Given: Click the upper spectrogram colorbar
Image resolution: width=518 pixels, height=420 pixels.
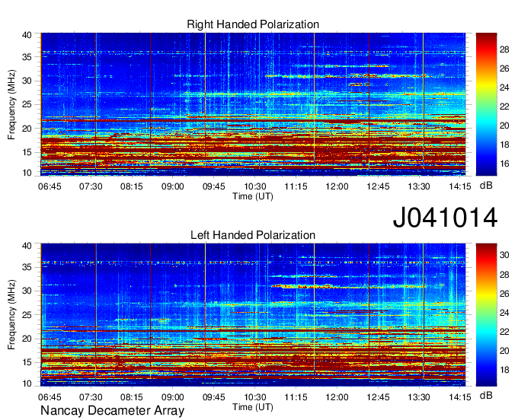Looking at the screenshot, I should coord(486,104).
